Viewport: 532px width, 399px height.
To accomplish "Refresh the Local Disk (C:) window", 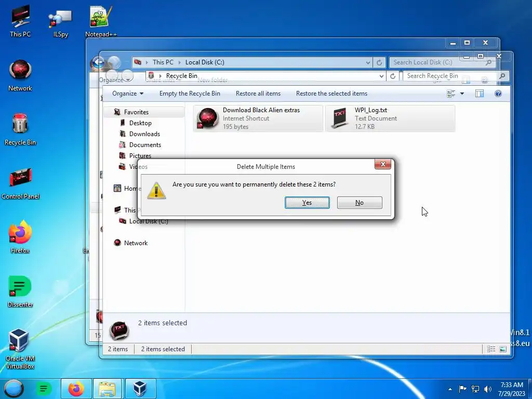I will (x=379, y=62).
